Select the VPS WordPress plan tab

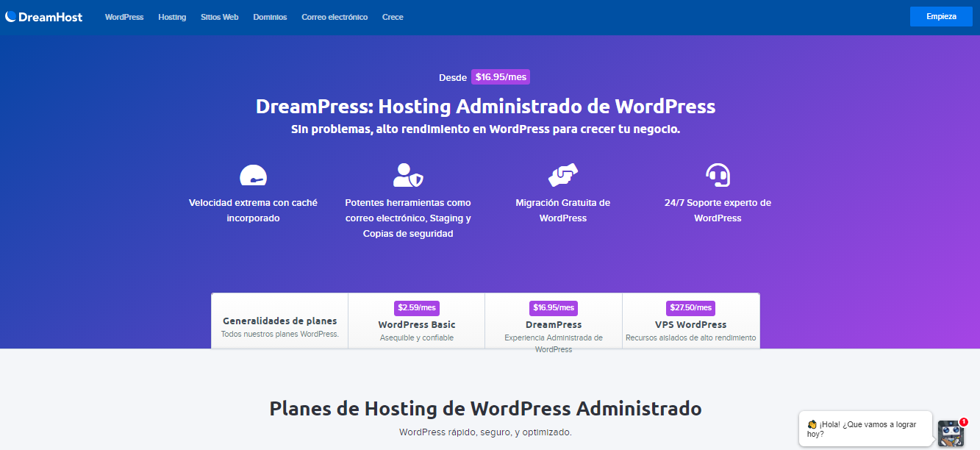tap(690, 321)
